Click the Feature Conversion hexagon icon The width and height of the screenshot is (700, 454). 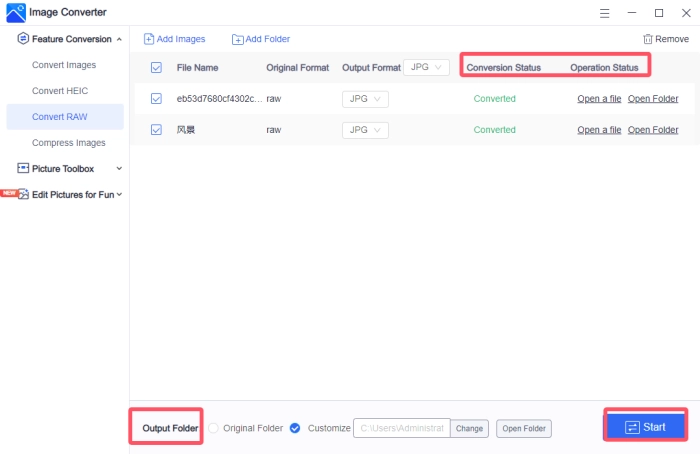pos(23,39)
